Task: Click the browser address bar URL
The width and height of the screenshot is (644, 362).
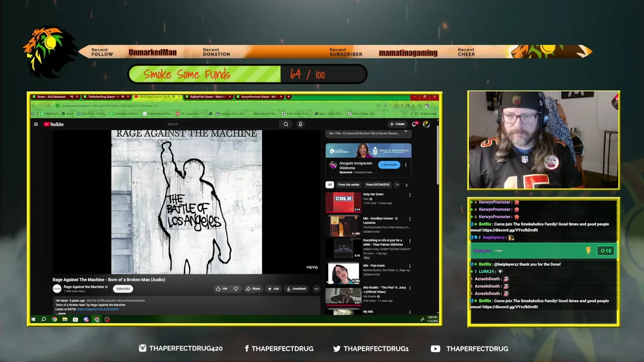Action: click(110, 106)
